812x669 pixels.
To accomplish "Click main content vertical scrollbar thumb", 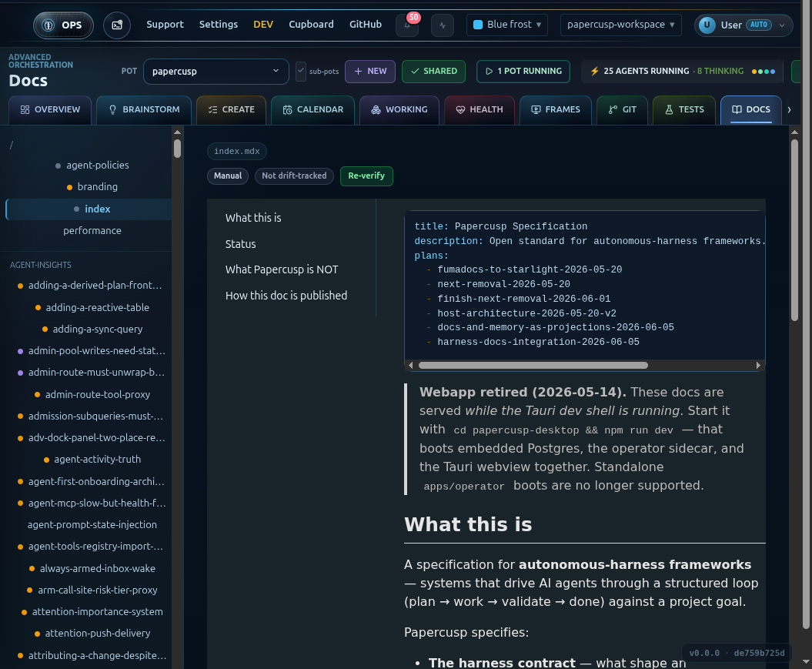I will [794, 230].
